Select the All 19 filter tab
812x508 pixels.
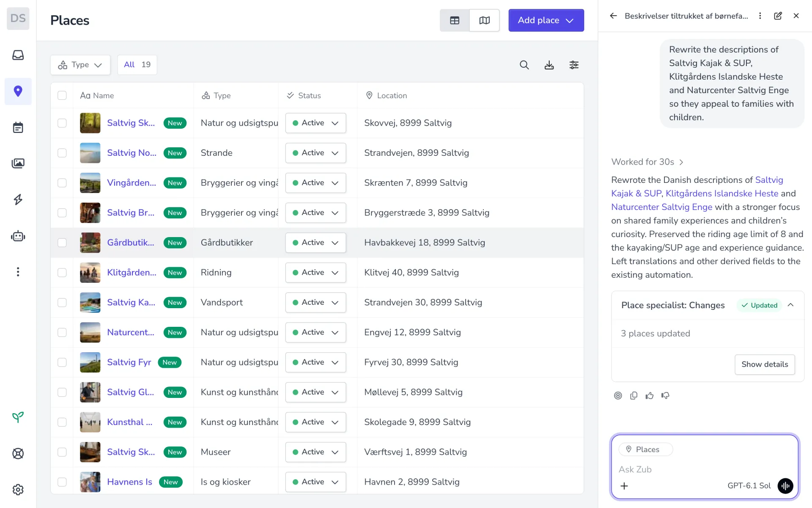137,65
